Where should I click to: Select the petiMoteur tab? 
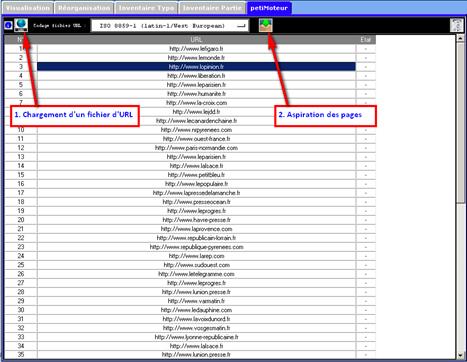[x=269, y=8]
